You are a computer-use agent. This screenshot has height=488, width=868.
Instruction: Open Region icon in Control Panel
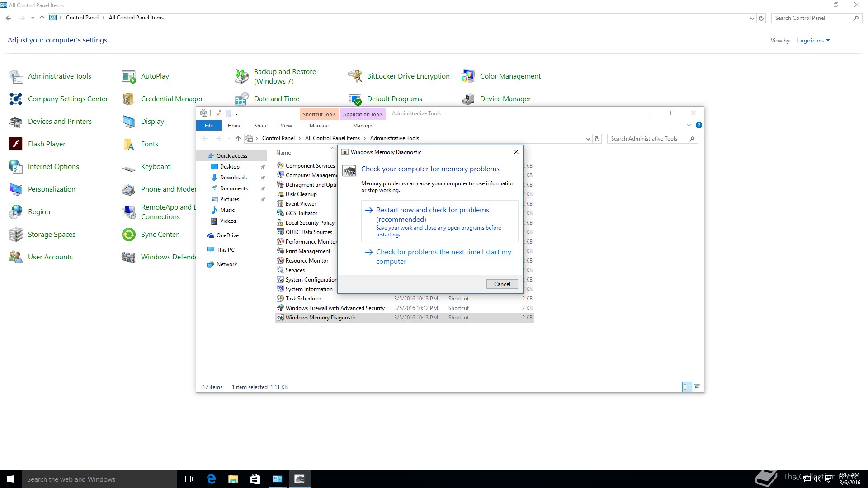point(16,212)
